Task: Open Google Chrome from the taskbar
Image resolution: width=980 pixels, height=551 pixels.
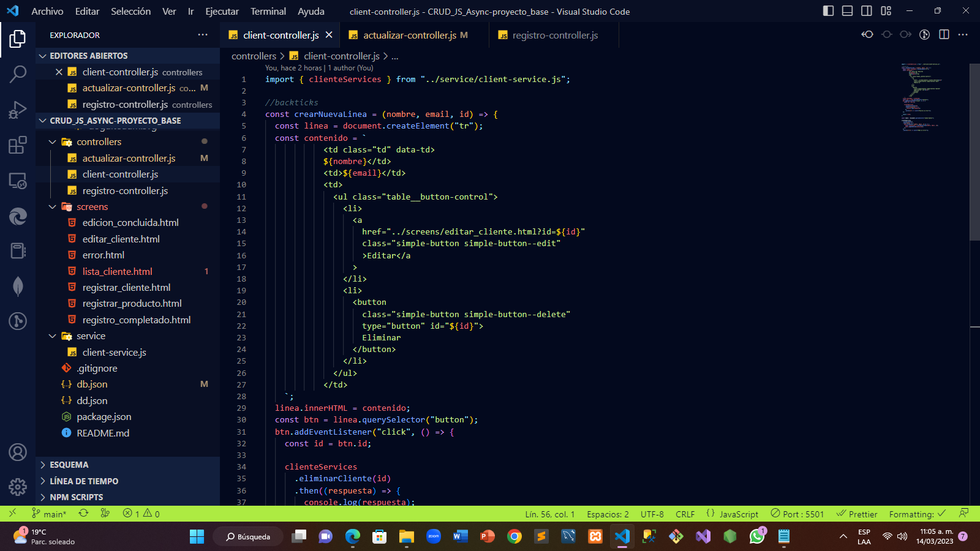Action: tap(514, 536)
